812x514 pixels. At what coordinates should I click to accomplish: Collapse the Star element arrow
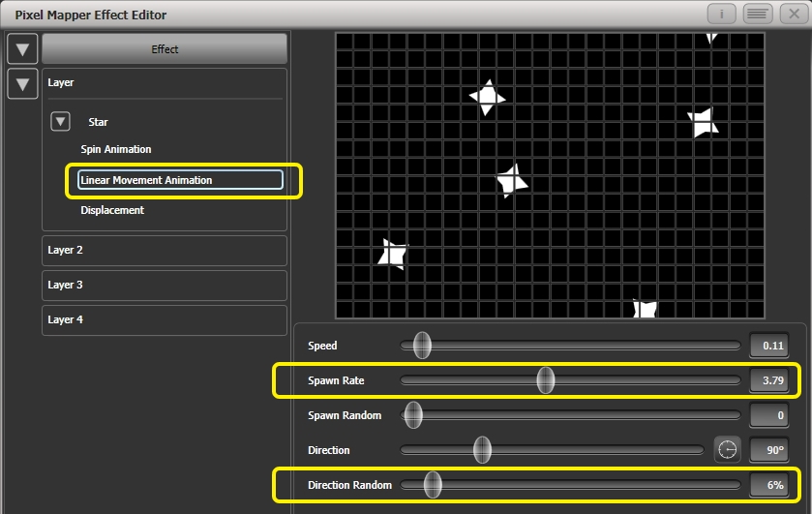click(60, 122)
